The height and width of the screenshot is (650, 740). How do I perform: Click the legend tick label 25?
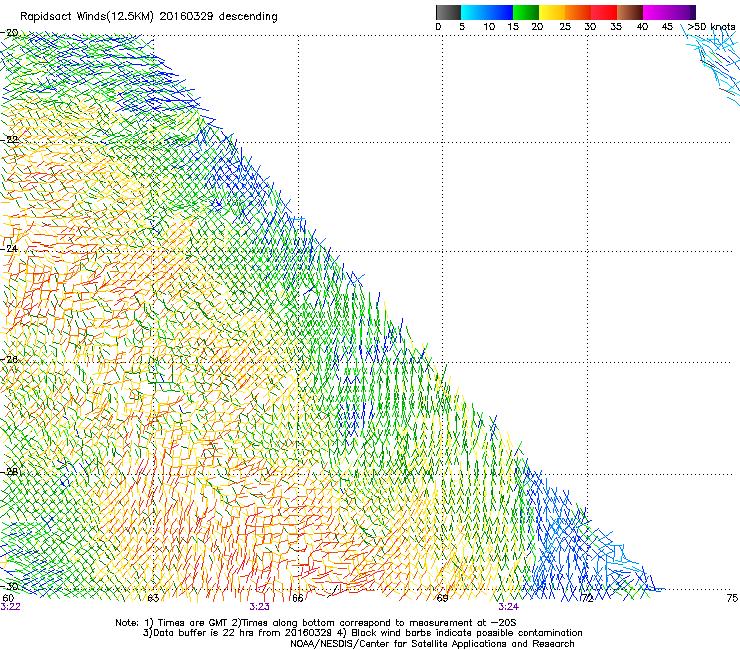565,27
